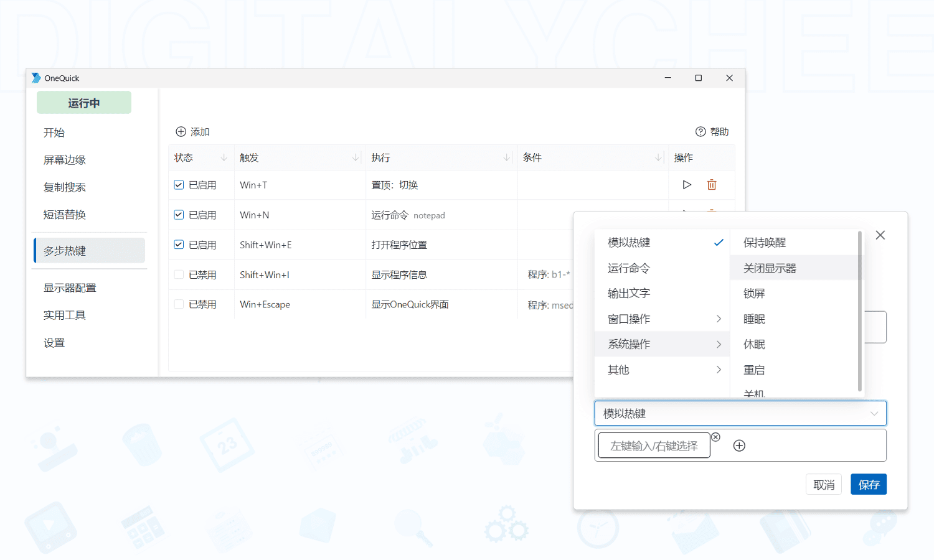Open the 模拟热键 action combo box
934x560 pixels.
point(740,413)
